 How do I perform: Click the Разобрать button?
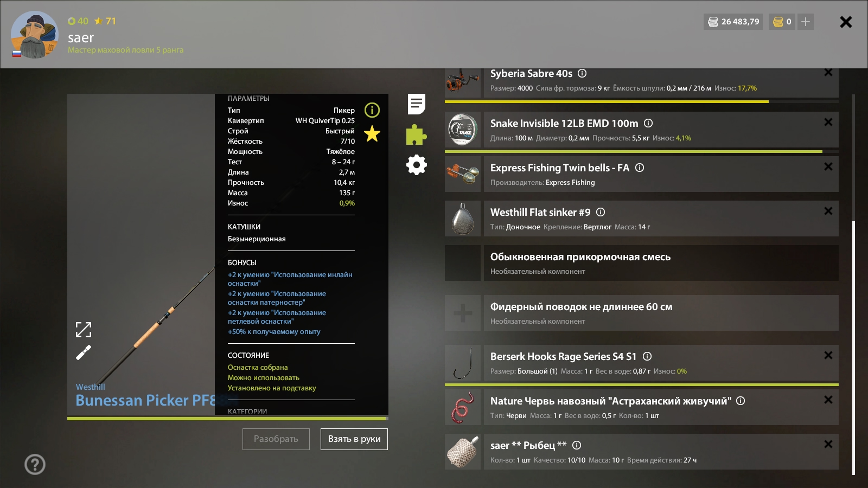276,439
